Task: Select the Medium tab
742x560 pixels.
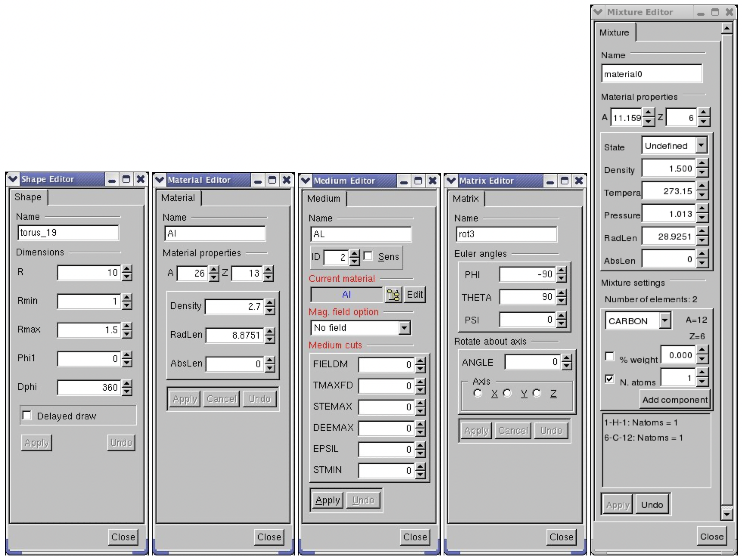Action: [323, 198]
